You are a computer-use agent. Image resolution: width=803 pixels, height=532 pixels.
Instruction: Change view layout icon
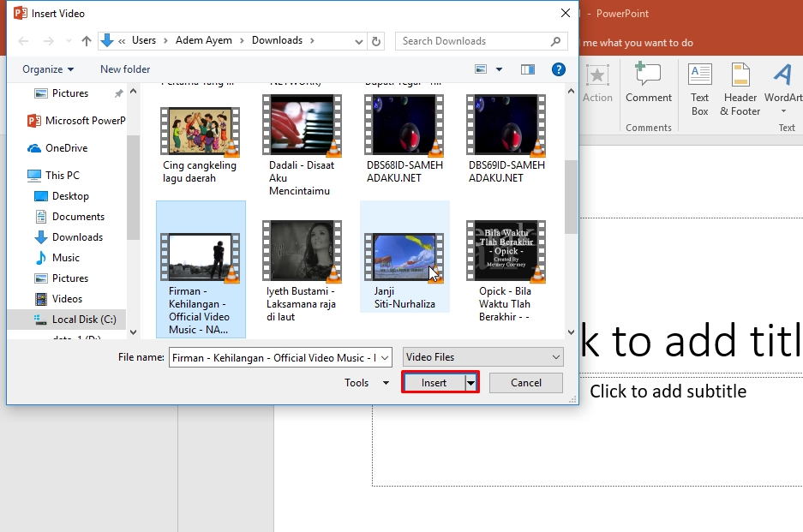(x=481, y=69)
